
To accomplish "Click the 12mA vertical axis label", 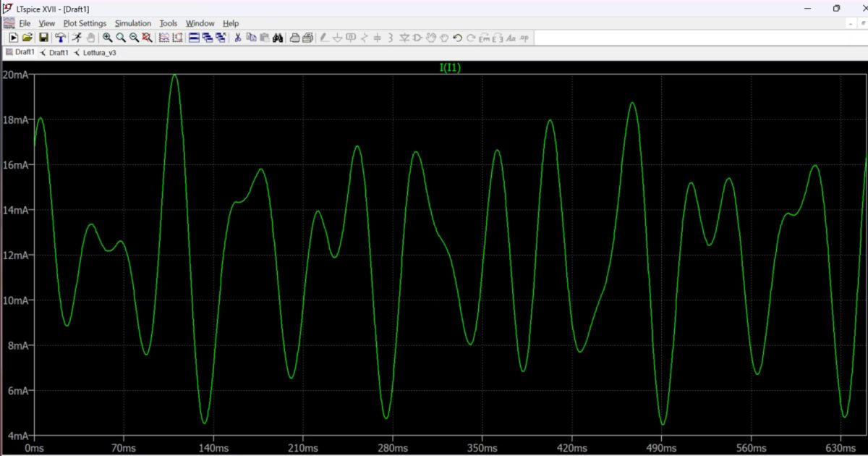I will click(14, 256).
